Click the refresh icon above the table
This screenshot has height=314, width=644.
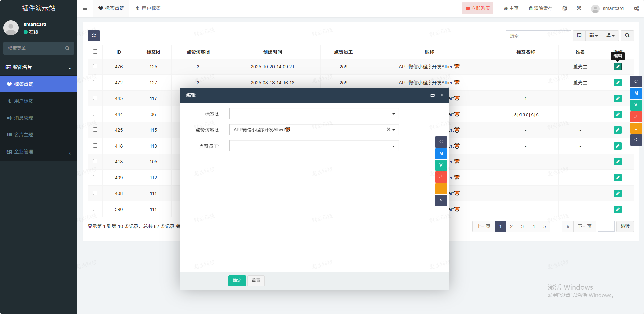point(94,36)
